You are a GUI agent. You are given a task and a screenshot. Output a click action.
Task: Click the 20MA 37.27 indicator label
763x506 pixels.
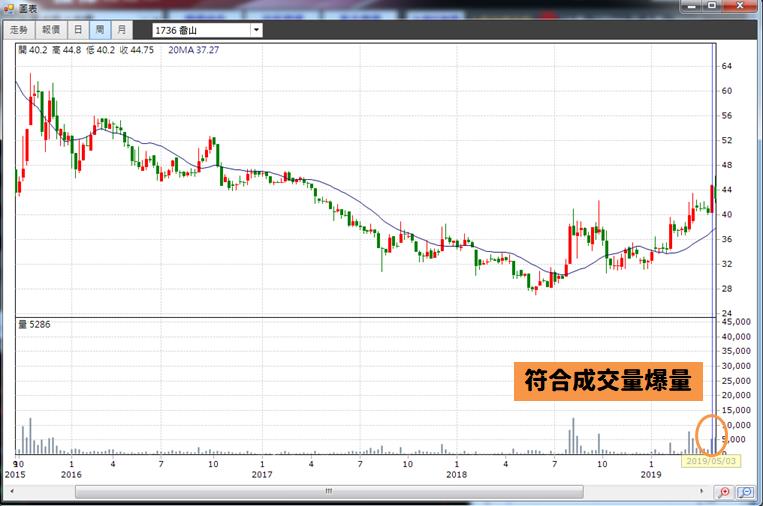tap(194, 50)
